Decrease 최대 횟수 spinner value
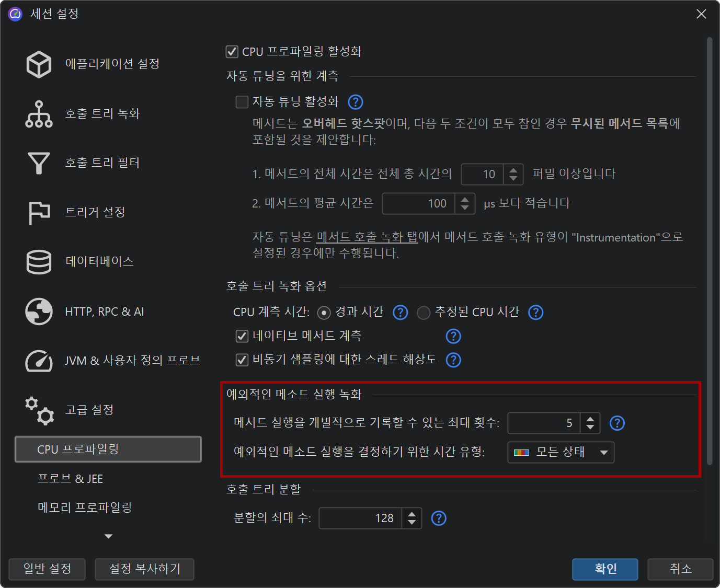This screenshot has width=720, height=588. tap(590, 428)
